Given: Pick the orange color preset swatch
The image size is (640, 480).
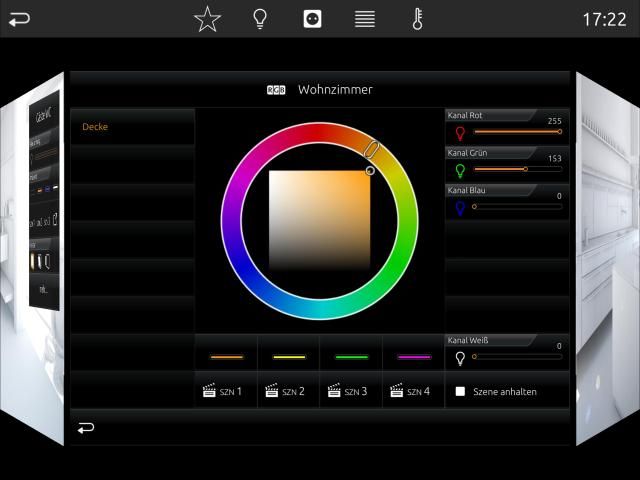Looking at the screenshot, I should click(226, 357).
